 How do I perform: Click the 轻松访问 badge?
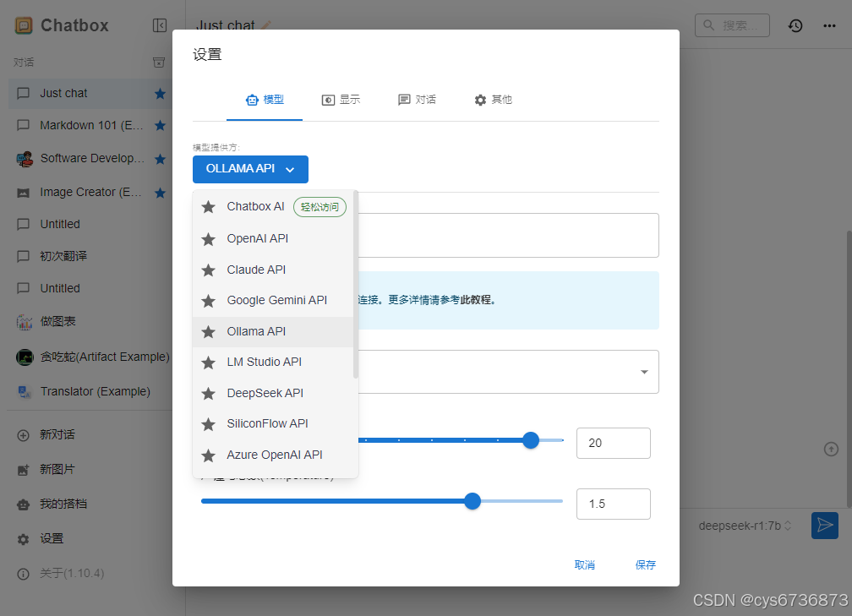(x=319, y=207)
